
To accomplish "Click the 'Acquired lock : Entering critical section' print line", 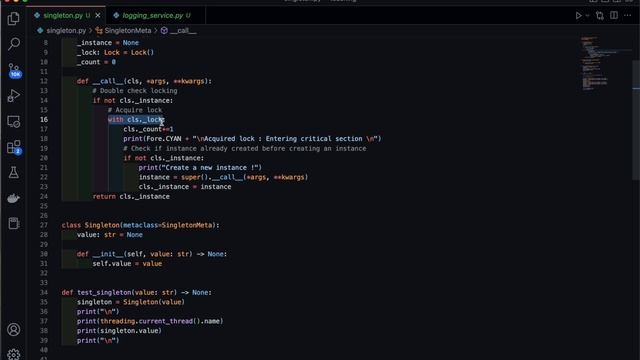I will pos(252,139).
